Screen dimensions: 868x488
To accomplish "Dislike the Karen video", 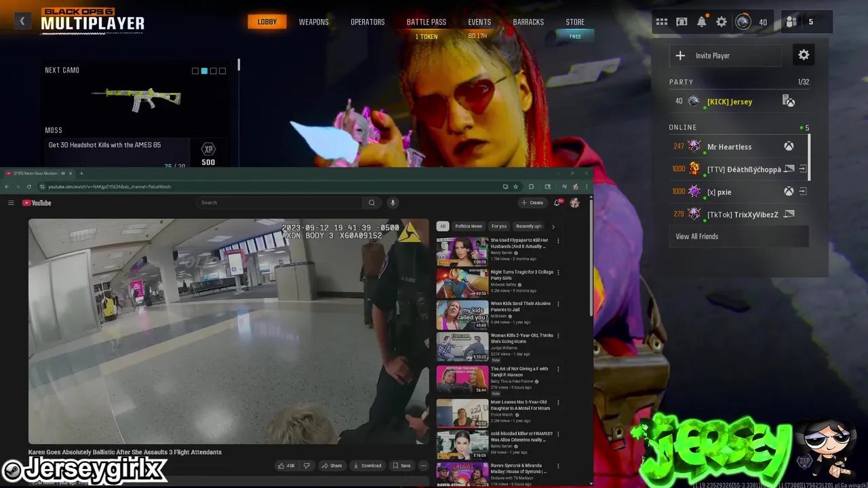I will 307,466.
